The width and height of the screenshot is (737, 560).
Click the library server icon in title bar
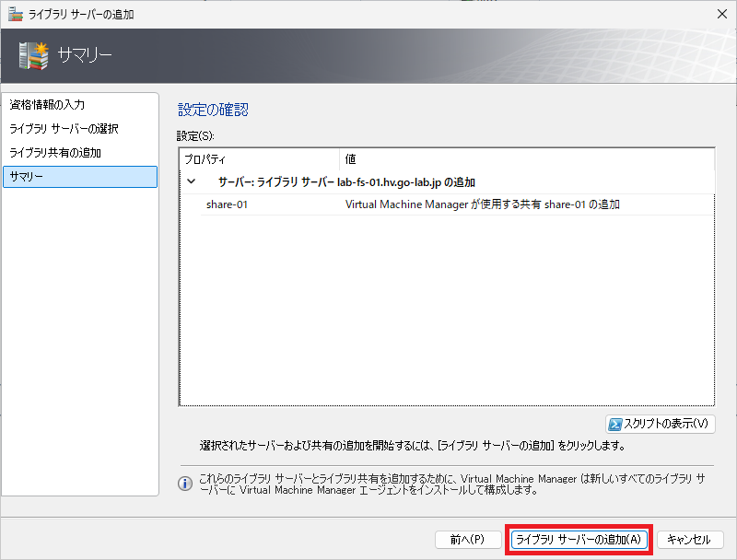16,14
